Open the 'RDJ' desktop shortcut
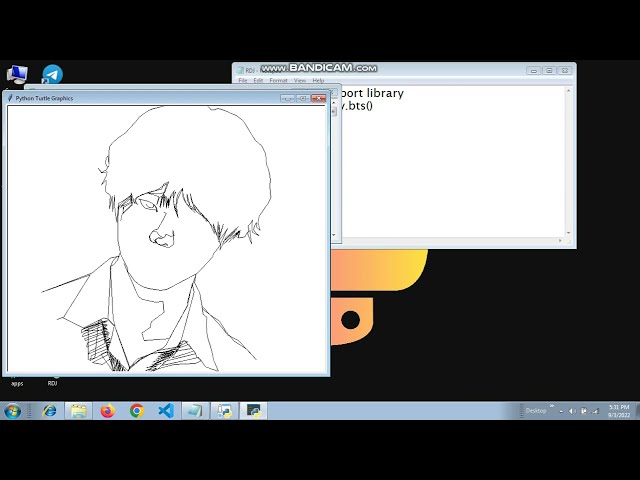 (x=52, y=381)
